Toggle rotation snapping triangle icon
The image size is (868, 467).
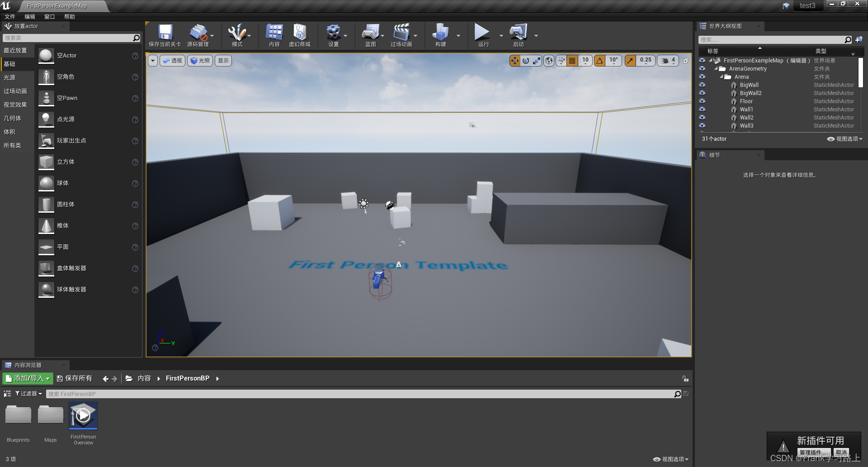tap(600, 61)
